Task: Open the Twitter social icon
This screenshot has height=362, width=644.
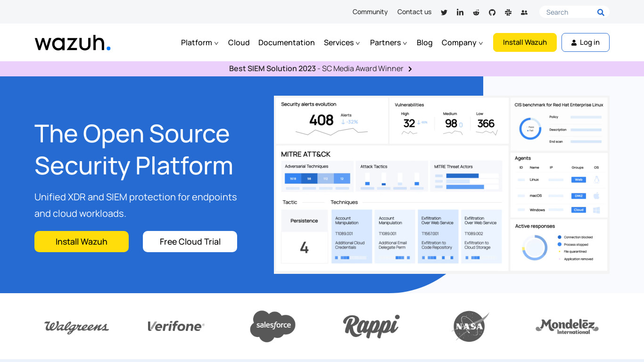Action: point(444,12)
